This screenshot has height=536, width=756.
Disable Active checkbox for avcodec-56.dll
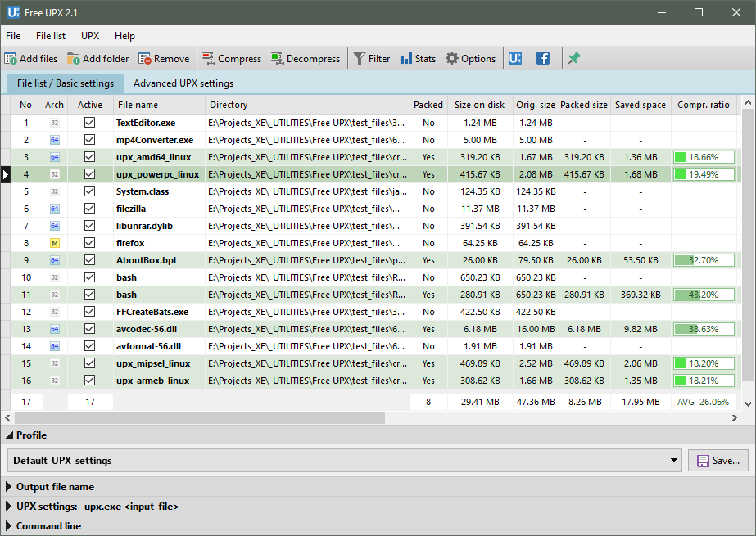[90, 329]
